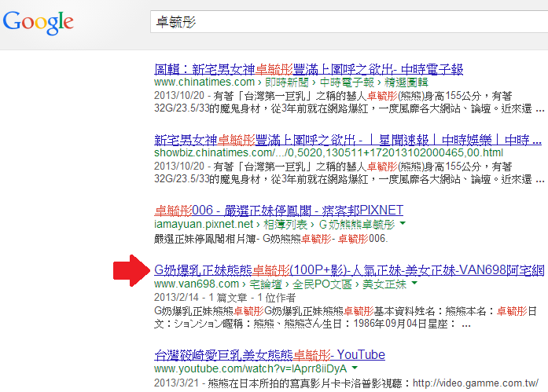Click the snippet starting '2013/3/21 - 熊熊在日本'
The width and height of the screenshot is (548, 392).
coord(347,383)
